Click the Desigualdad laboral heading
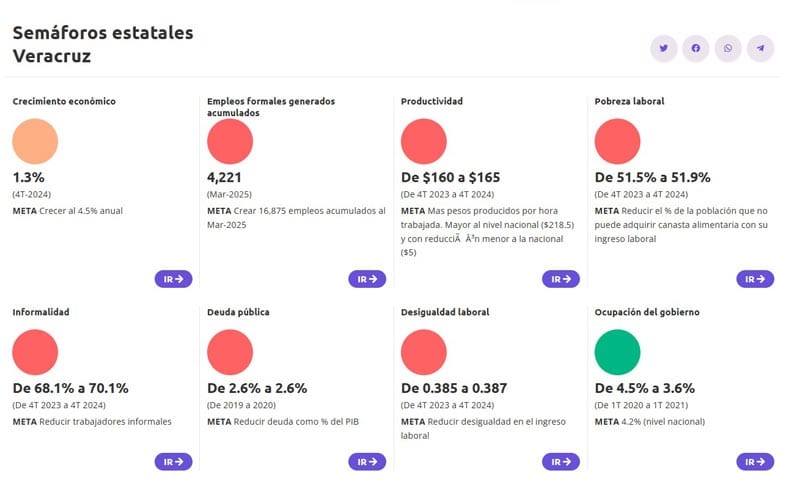Image resolution: width=800 pixels, height=484 pixels. 444,312
